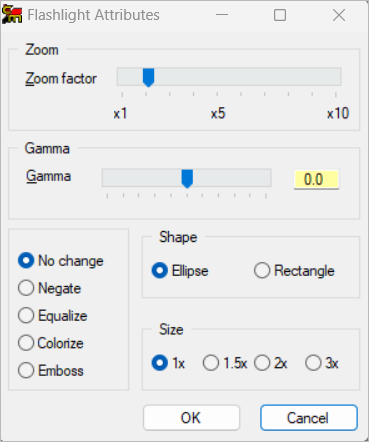This screenshot has height=442, width=369.
Task: Click the Flashlight Attributes app icon
Action: pyautogui.click(x=12, y=15)
